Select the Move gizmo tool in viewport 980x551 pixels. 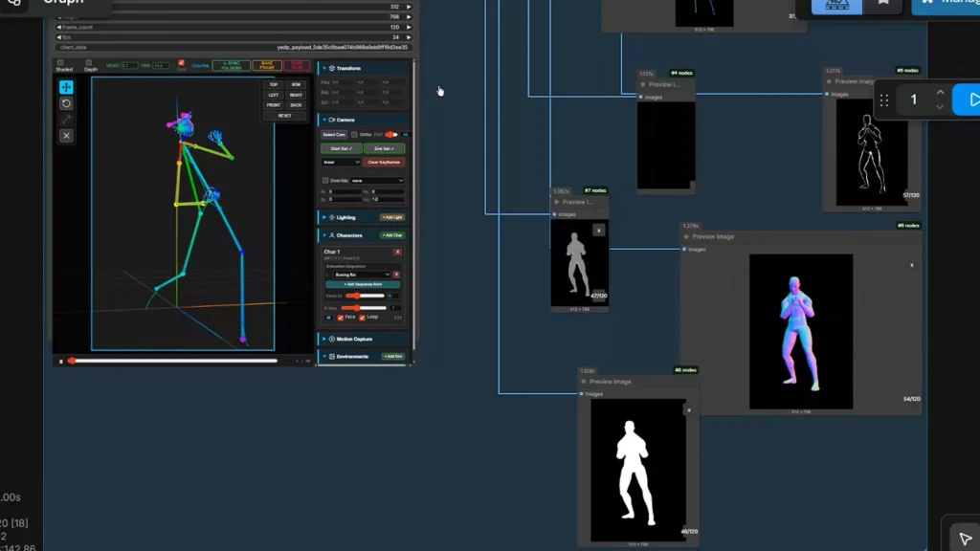[x=66, y=87]
